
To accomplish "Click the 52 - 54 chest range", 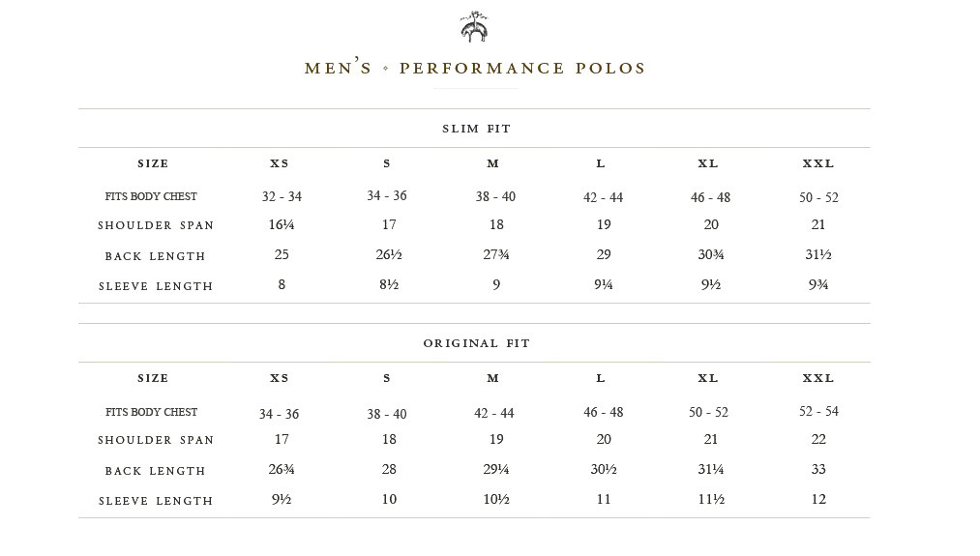I will (818, 412).
